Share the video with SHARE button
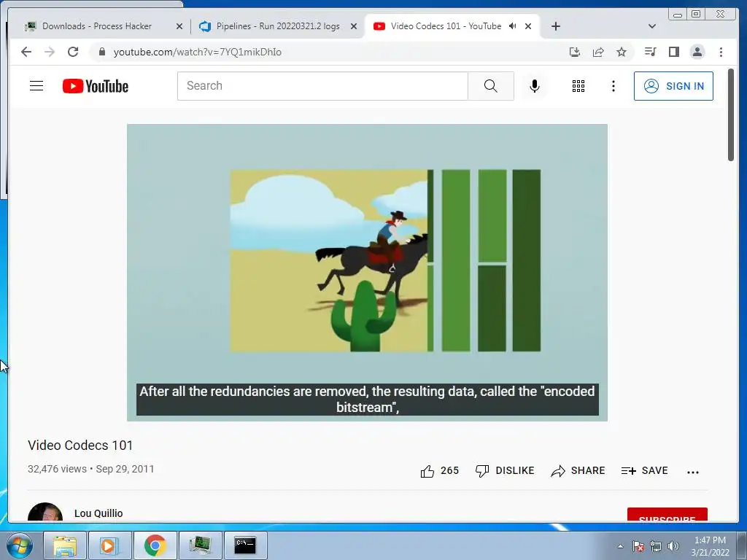Screen dimensions: 747x560 click(578, 471)
